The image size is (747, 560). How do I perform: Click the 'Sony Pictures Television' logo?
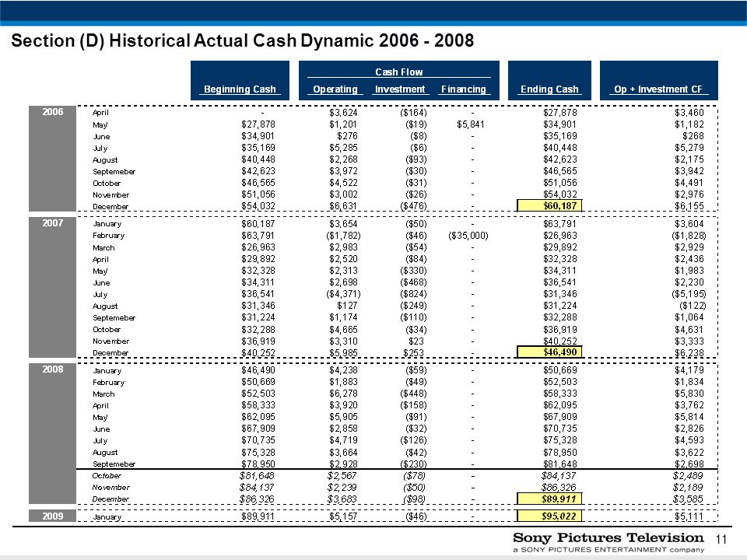click(608, 537)
